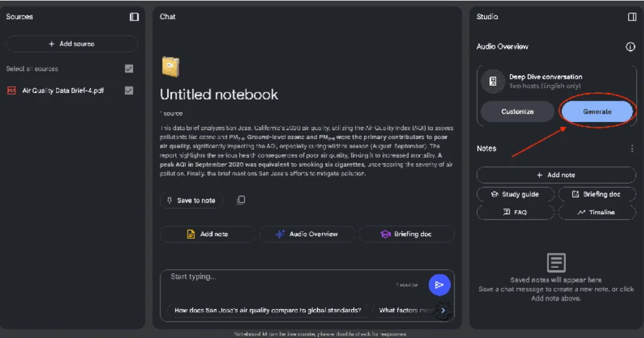Screen dimensions: 644x338
Task: Open Customize audio overview options
Action: pos(517,112)
